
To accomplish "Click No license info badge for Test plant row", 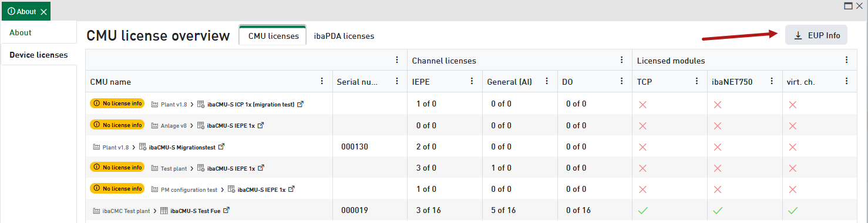I will click(x=117, y=168).
